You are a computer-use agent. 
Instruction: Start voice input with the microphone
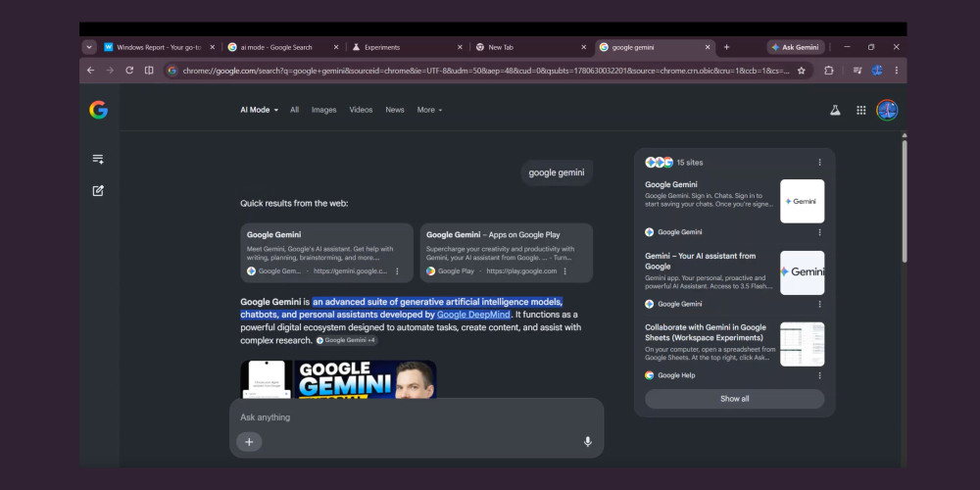587,442
